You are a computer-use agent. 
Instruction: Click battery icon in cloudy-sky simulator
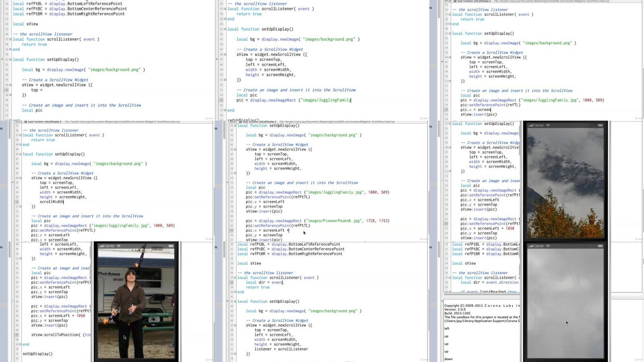click(x=600, y=246)
